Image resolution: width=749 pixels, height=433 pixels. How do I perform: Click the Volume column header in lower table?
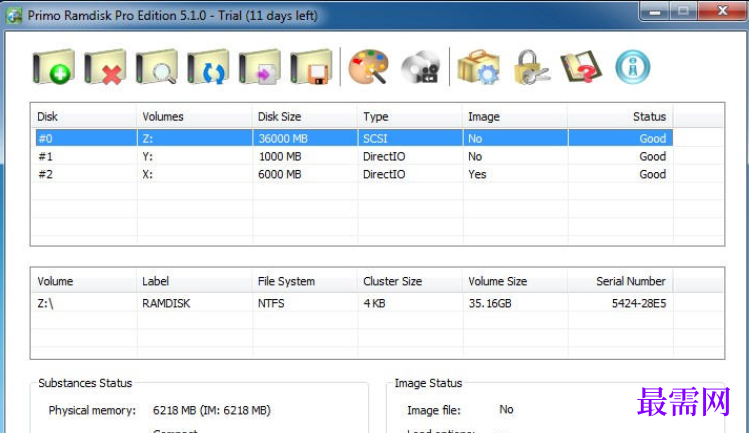tap(84, 281)
